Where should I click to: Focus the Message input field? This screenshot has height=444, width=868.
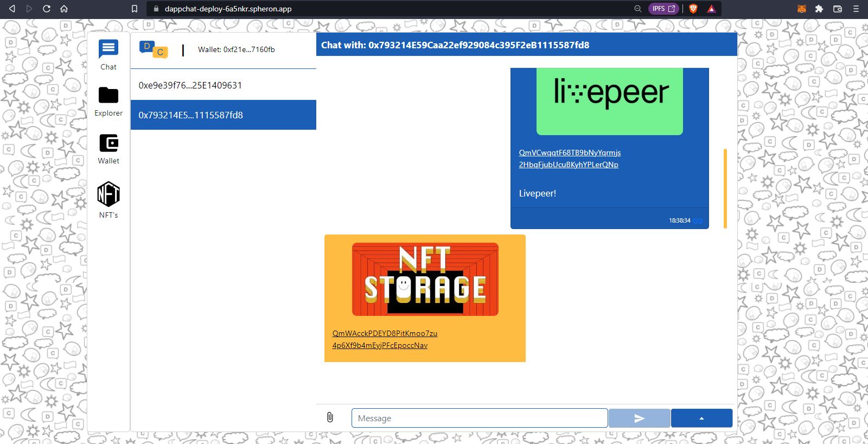click(x=480, y=418)
